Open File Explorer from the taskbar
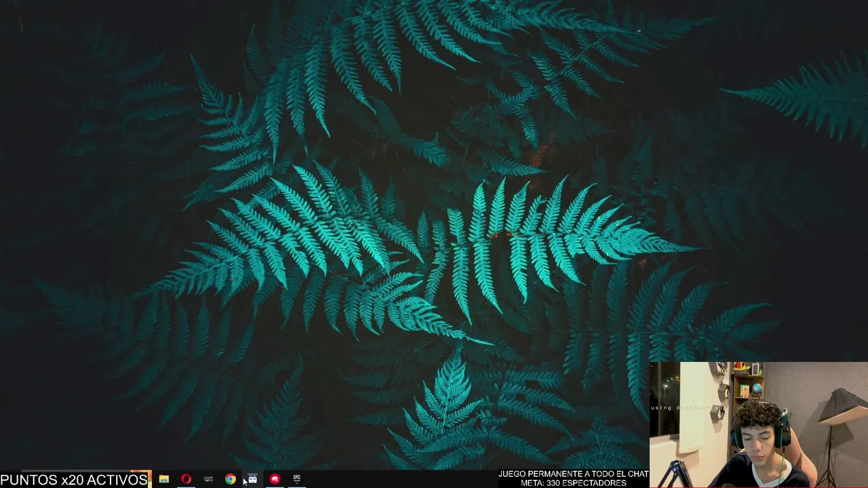Screen dimensions: 868x488 coord(164,479)
